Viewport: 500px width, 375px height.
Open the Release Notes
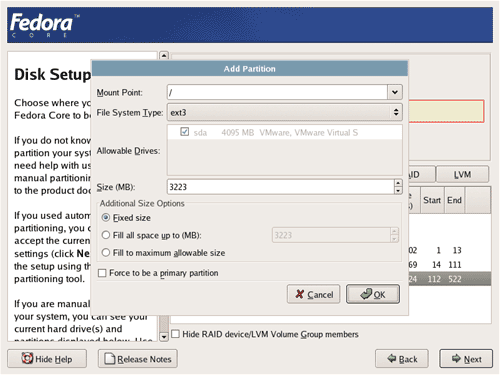tap(138, 359)
